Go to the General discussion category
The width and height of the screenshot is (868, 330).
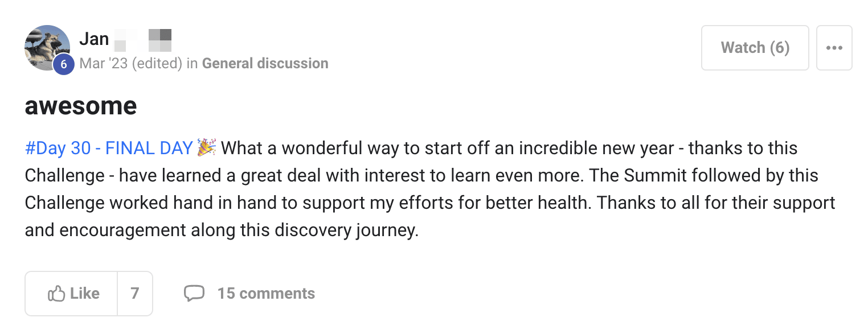tap(265, 63)
